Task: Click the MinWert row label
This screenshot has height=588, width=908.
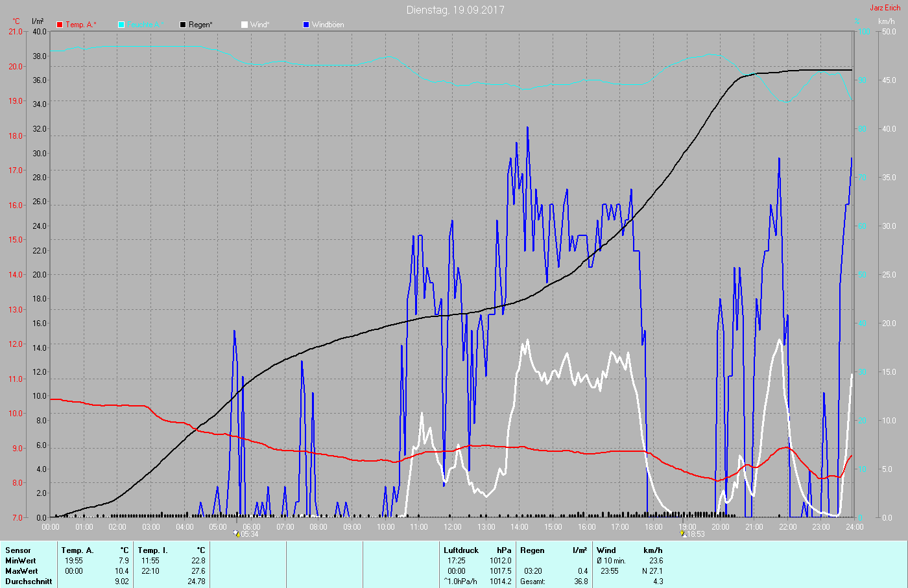Action: click(x=21, y=561)
